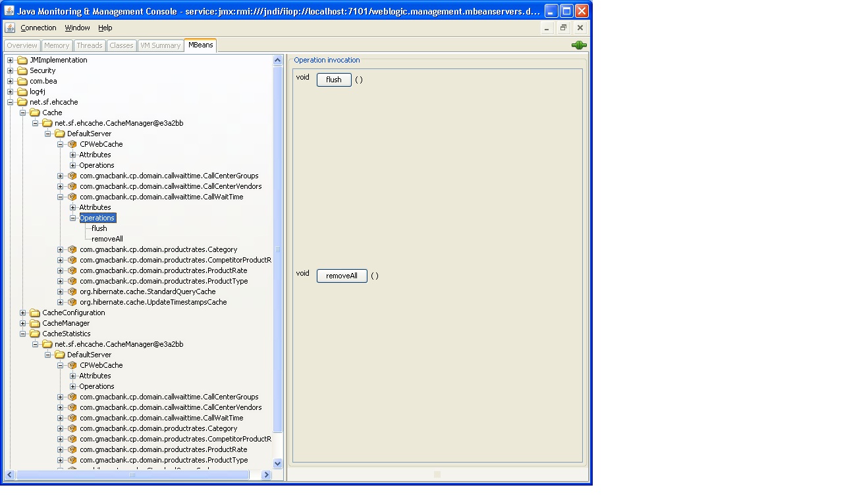This screenshot has height=504, width=843.
Task: Invoke the flush operation
Action: pyautogui.click(x=333, y=79)
